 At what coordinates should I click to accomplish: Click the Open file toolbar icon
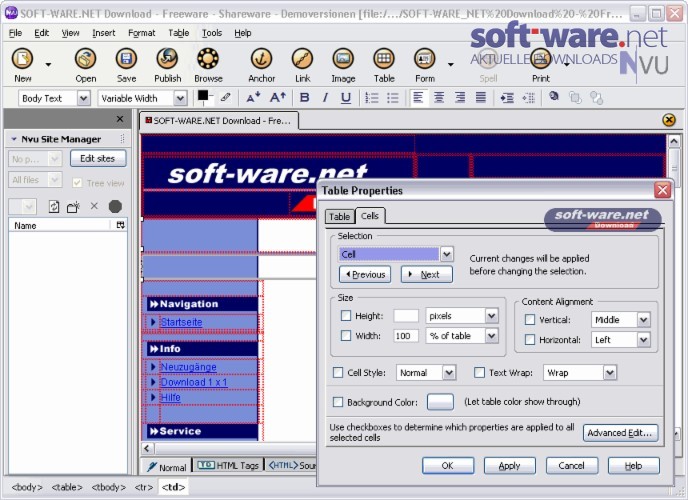click(x=86, y=58)
